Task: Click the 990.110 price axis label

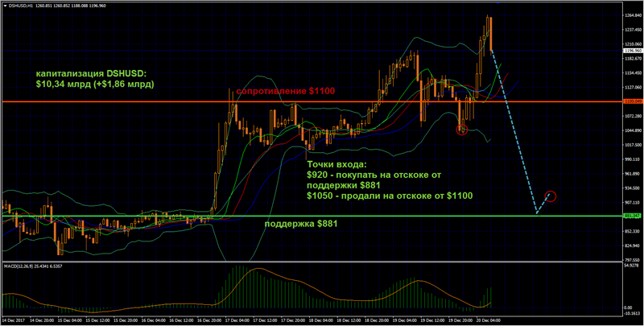Action: pyautogui.click(x=634, y=159)
